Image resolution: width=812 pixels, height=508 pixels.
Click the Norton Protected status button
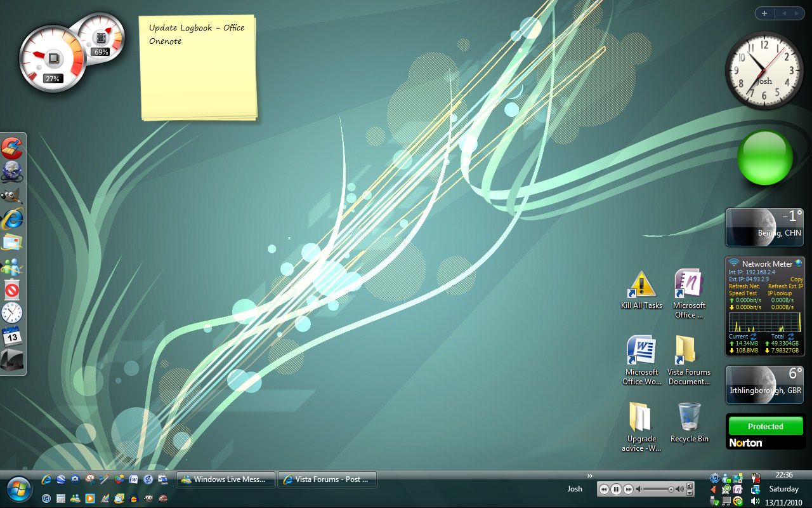tap(765, 426)
